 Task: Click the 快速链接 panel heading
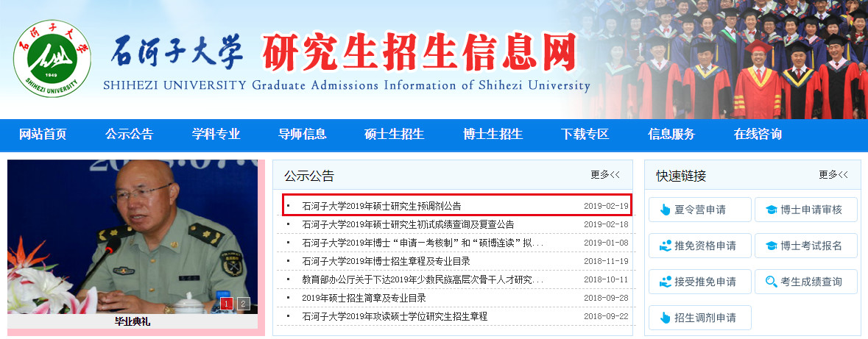click(x=682, y=176)
